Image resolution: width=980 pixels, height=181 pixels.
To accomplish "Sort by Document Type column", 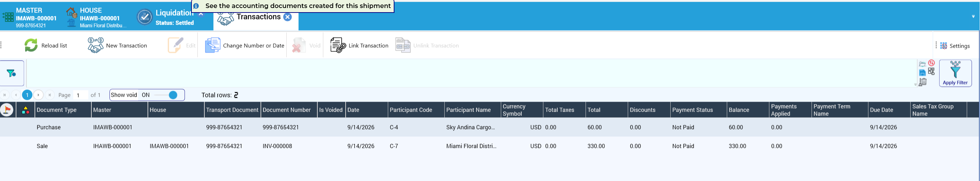I will [x=63, y=110].
